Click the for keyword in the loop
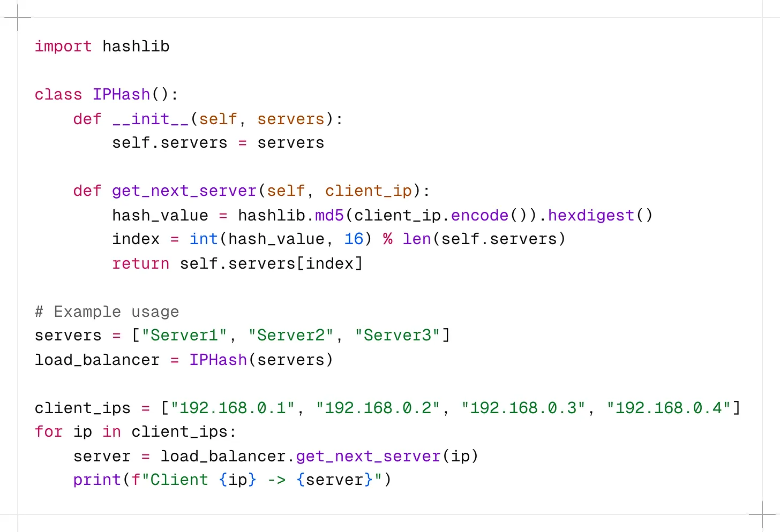The height and width of the screenshot is (532, 780). 49,432
